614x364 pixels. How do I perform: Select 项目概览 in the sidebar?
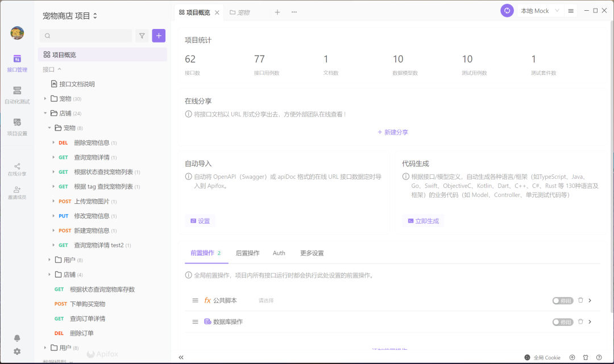102,55
